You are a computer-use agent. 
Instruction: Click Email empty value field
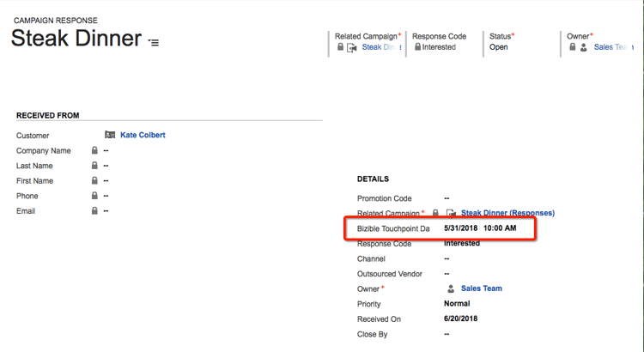(106, 211)
